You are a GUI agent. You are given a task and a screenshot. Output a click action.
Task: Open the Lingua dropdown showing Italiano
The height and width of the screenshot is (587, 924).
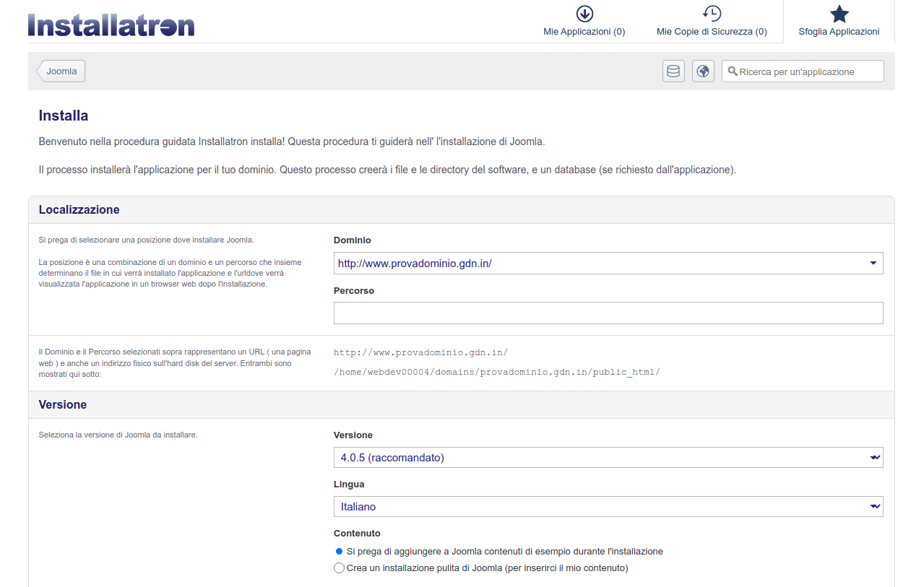pyautogui.click(x=608, y=507)
